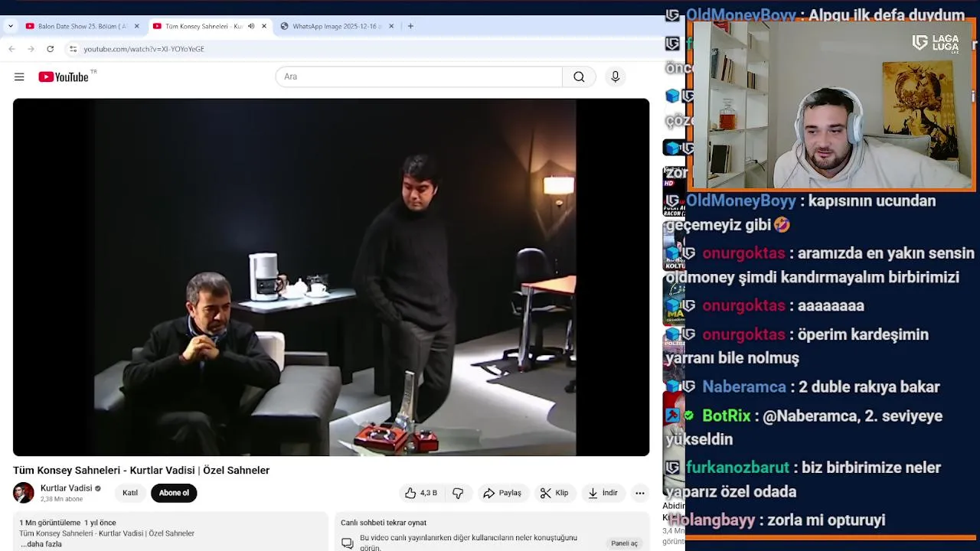Click the video player to pause
The height and width of the screenshot is (551, 980).
[331, 277]
